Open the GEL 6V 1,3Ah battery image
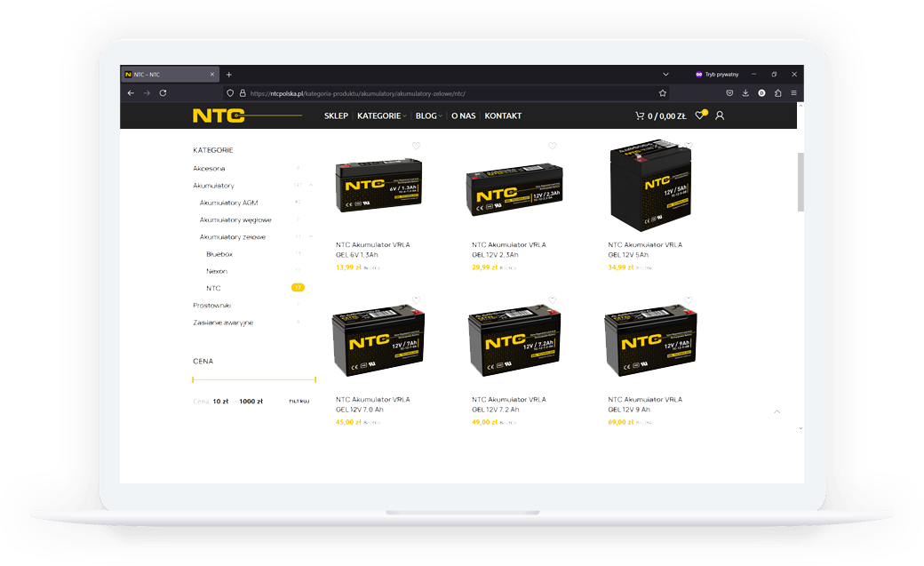 coord(378,187)
